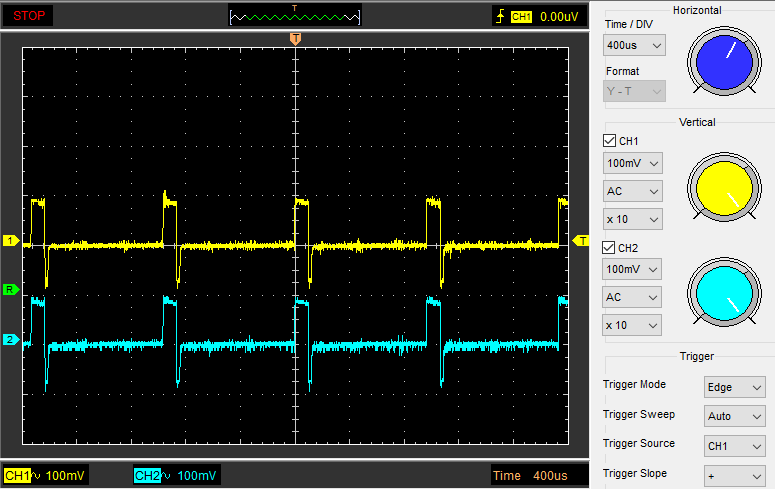Click the waveform overview thumbnail at top
The height and width of the screenshot is (489, 775).
tap(294, 16)
